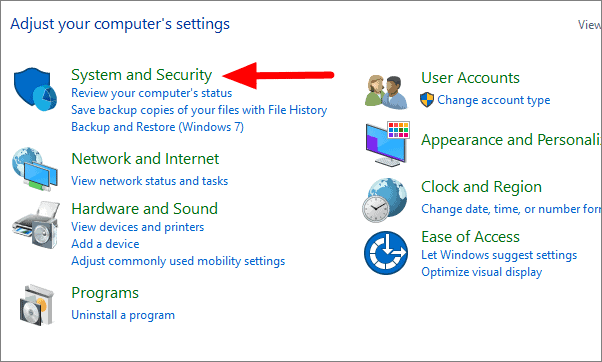Image resolution: width=602 pixels, height=362 pixels.
Task: Click the Add a device link
Action: click(x=105, y=244)
